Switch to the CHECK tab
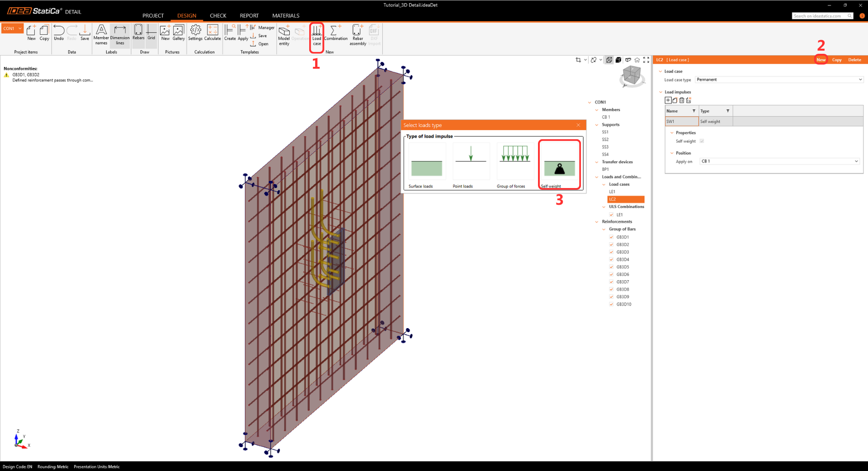The width and height of the screenshot is (868, 471). pyautogui.click(x=218, y=16)
